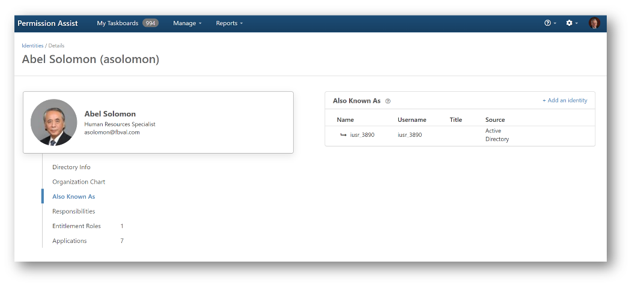Select the Also Known As section

pyautogui.click(x=73, y=197)
